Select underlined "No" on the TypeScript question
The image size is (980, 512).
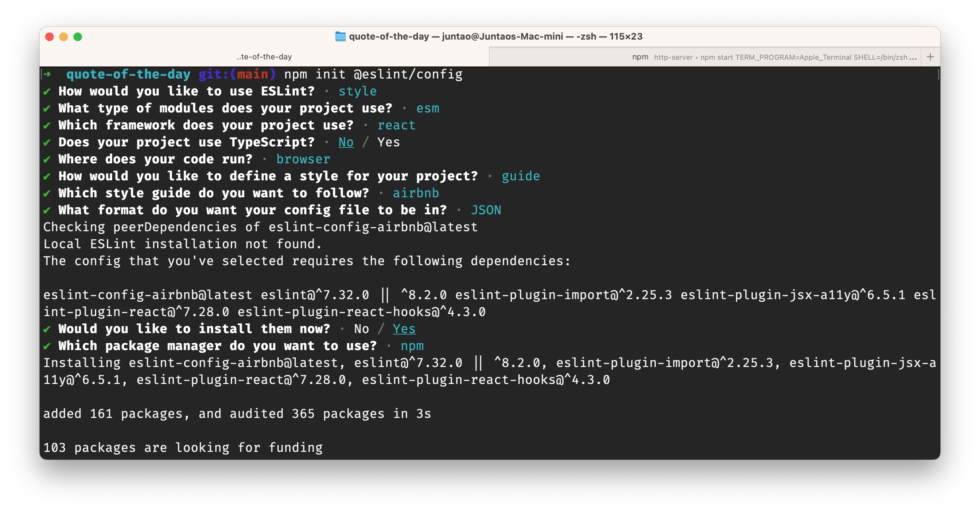click(346, 142)
